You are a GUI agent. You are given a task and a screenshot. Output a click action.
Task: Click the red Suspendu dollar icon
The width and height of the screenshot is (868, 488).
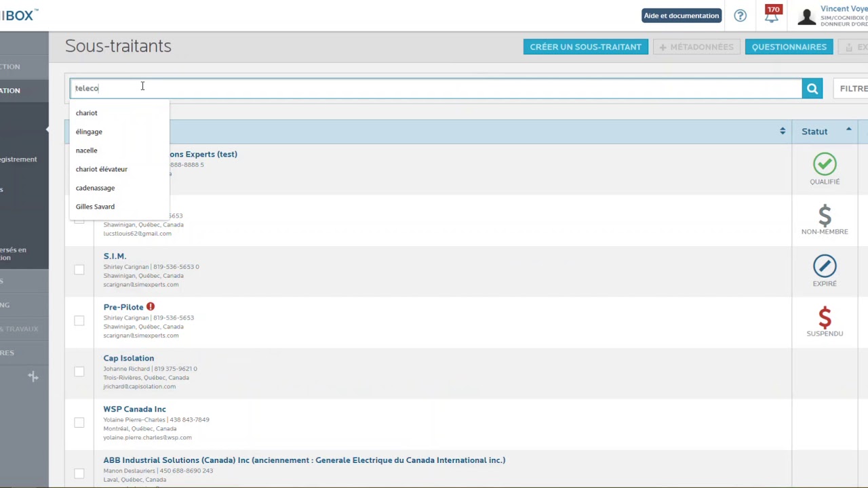click(825, 317)
